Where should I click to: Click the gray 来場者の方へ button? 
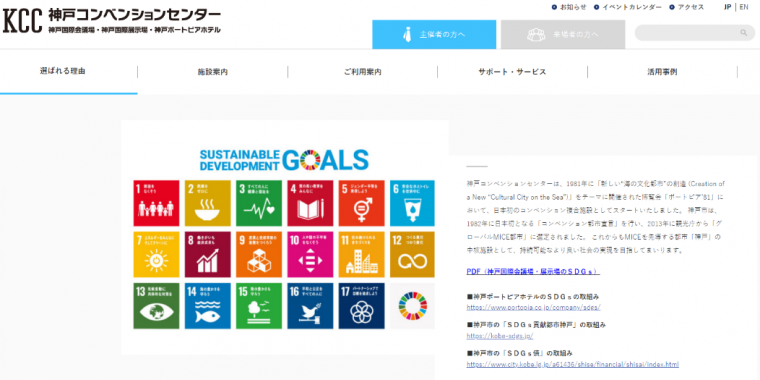tap(563, 34)
